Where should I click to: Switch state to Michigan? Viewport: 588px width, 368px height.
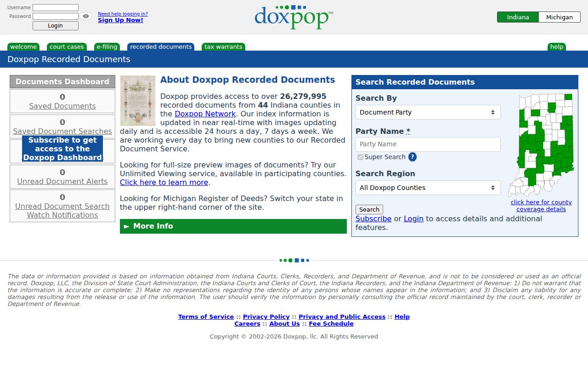pyautogui.click(x=560, y=17)
